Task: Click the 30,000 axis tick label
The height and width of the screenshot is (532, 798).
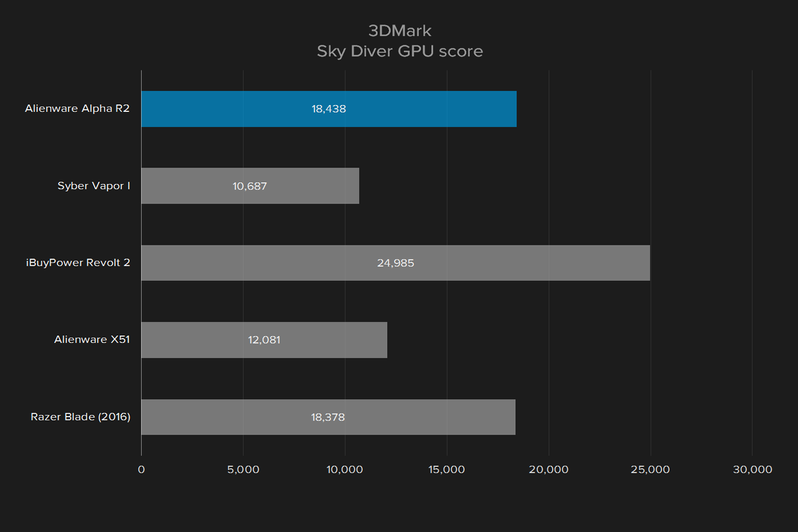Action: [x=753, y=469]
